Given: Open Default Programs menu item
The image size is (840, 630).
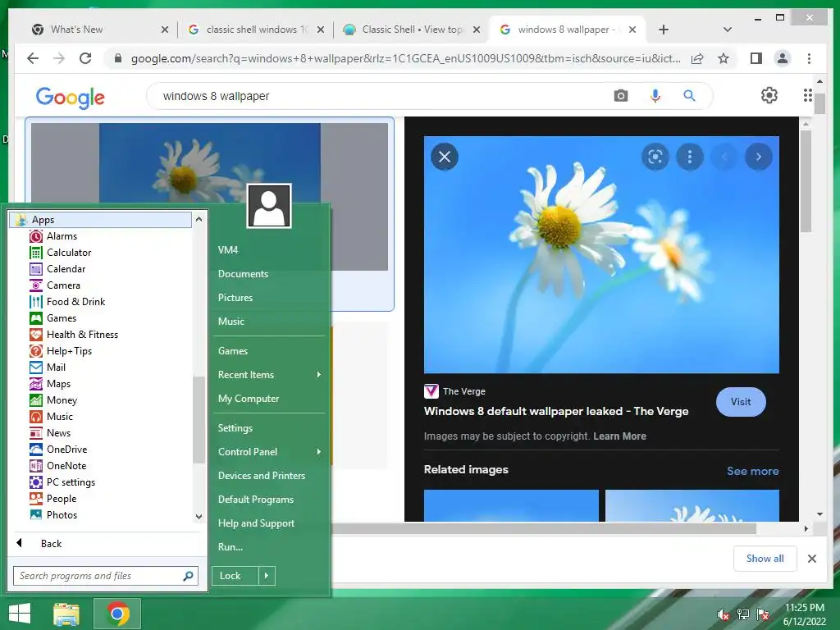Looking at the screenshot, I should pos(256,500).
